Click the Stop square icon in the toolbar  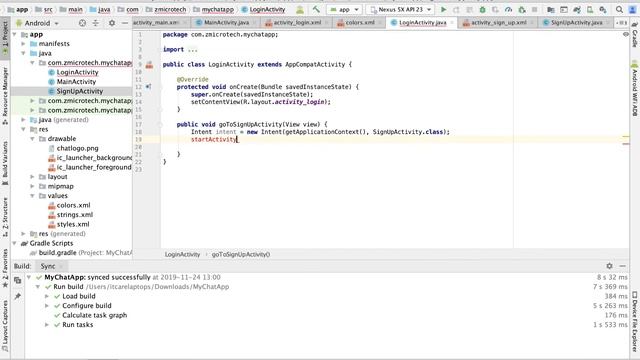coord(534,9)
